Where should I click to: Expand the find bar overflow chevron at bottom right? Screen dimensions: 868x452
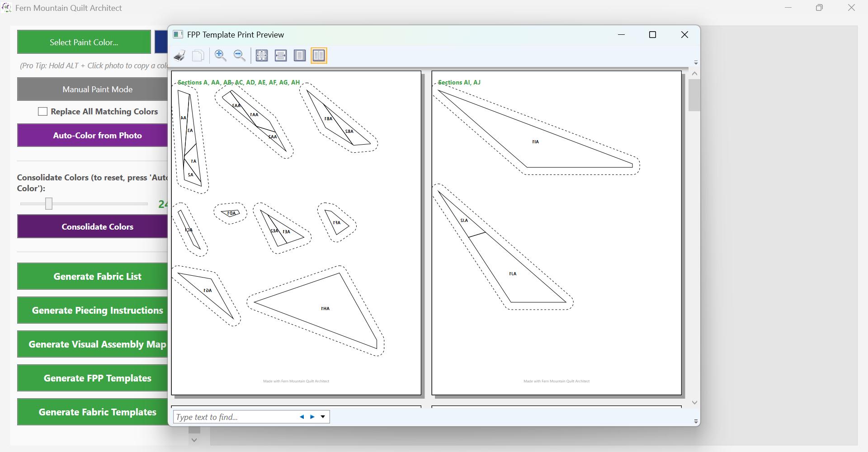click(x=696, y=421)
